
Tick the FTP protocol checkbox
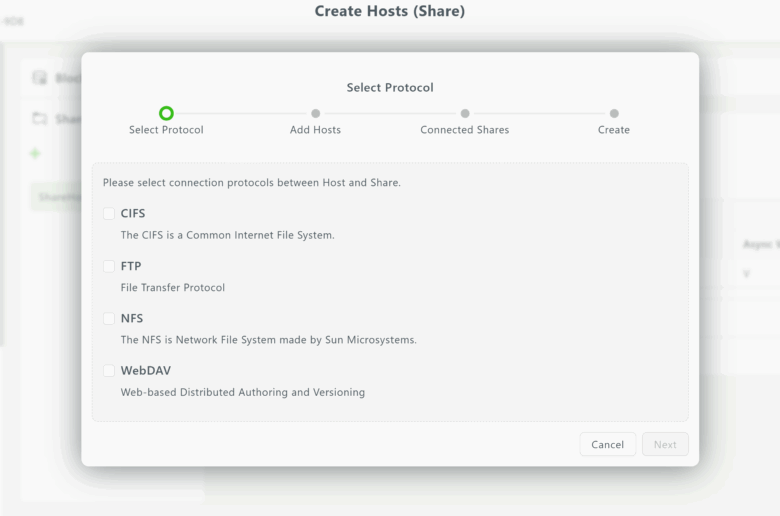coord(109,266)
